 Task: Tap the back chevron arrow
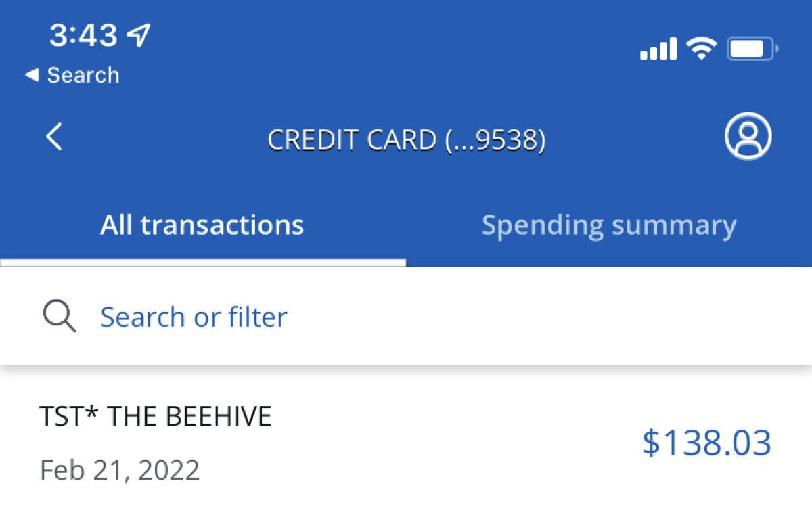click(x=54, y=137)
